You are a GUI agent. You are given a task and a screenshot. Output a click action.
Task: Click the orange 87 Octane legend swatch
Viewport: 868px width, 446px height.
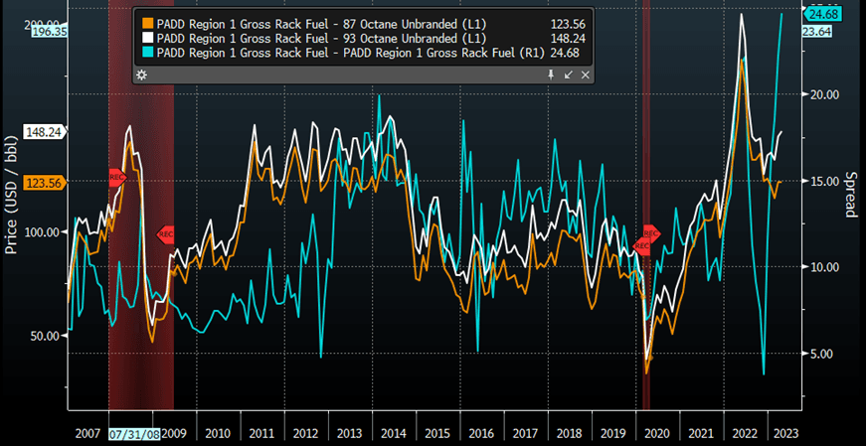(x=148, y=24)
